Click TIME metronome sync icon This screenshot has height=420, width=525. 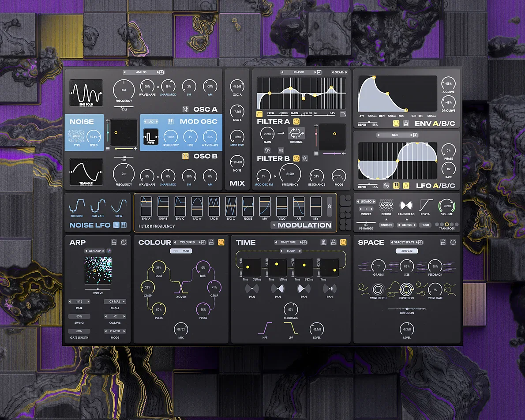[323, 242]
